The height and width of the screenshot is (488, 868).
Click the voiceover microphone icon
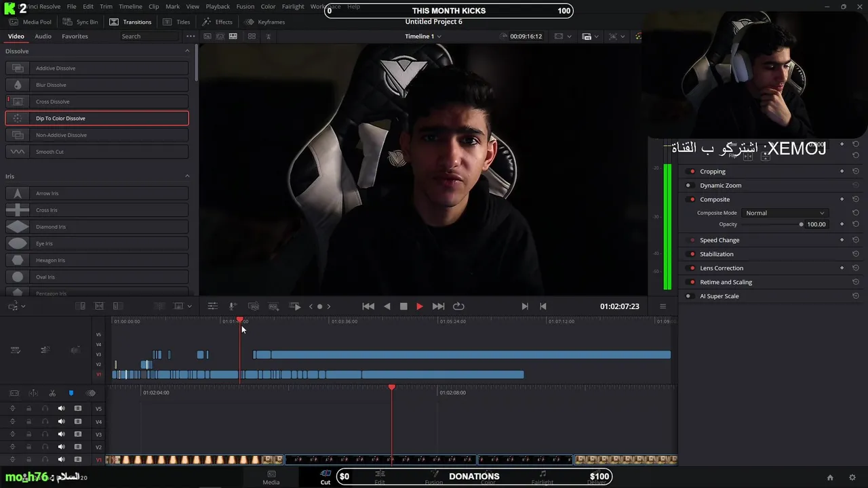pyautogui.click(x=233, y=306)
